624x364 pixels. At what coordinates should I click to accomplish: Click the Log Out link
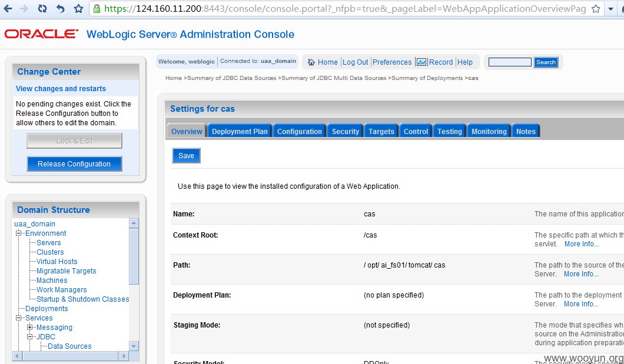pyautogui.click(x=356, y=62)
